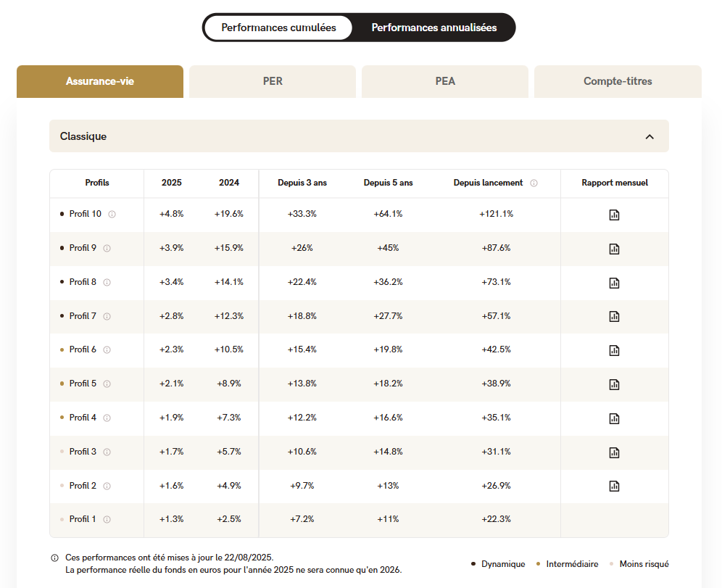Open the PEA tab
This screenshot has height=588, width=722.
click(x=445, y=81)
